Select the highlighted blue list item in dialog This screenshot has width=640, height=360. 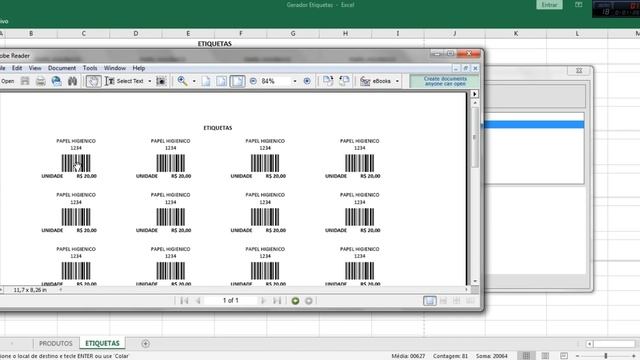point(534,124)
